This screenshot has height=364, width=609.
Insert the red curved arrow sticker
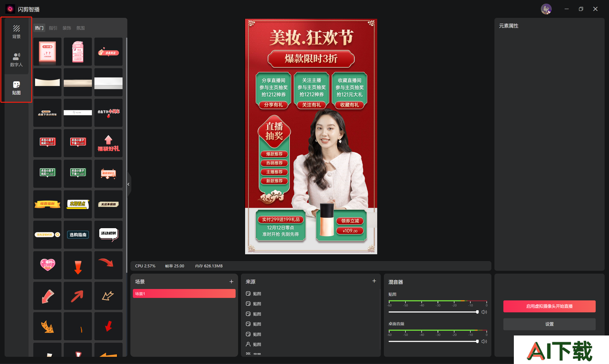click(108, 265)
